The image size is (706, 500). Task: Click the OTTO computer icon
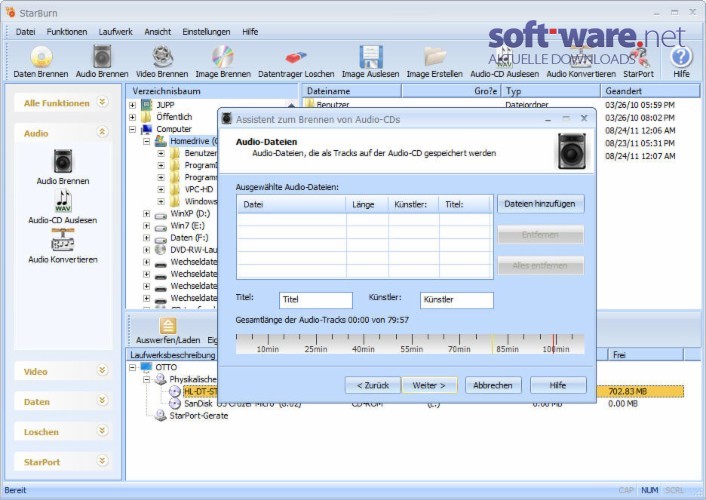point(146,367)
